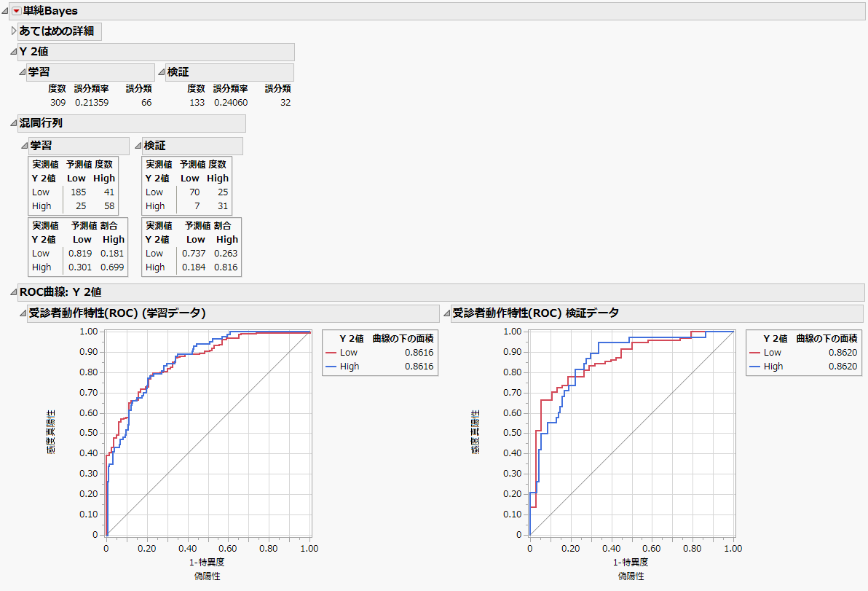868x591 pixels.
Task: Click the 58 cell in training confusion matrix
Action: tap(109, 206)
